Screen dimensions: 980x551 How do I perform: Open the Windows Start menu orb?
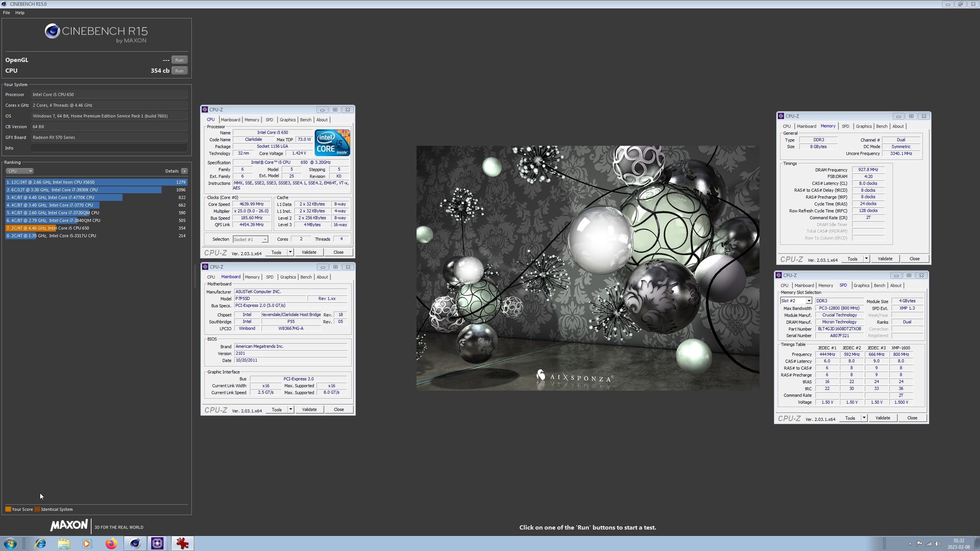click(x=10, y=543)
